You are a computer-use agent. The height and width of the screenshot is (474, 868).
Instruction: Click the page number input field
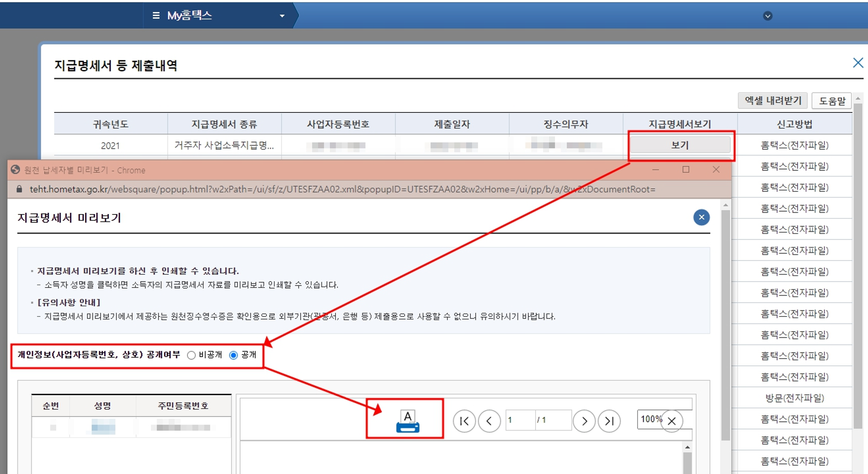pos(520,420)
